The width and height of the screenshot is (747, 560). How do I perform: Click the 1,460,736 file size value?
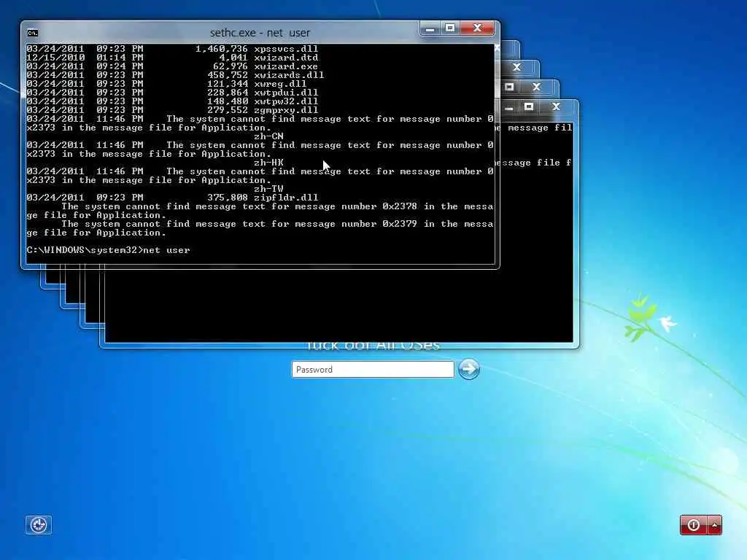[x=222, y=49]
